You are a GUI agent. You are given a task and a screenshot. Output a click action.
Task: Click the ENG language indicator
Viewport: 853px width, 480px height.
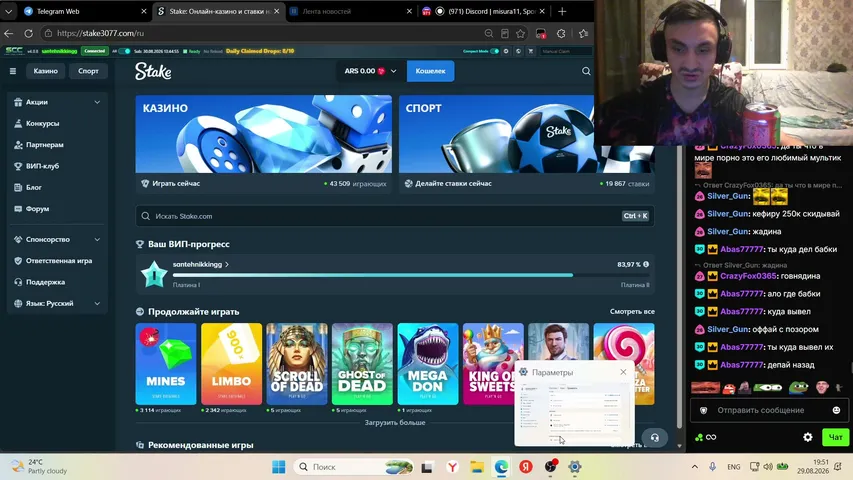(733, 467)
